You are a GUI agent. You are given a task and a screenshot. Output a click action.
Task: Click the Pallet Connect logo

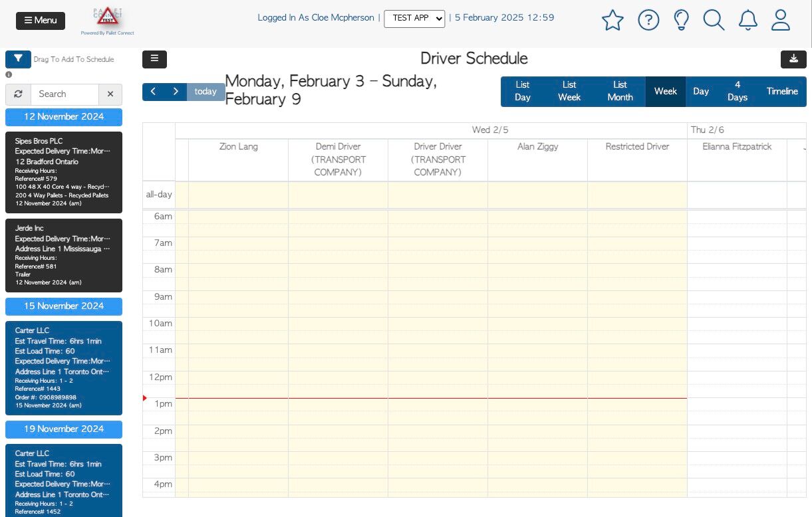coord(107,21)
